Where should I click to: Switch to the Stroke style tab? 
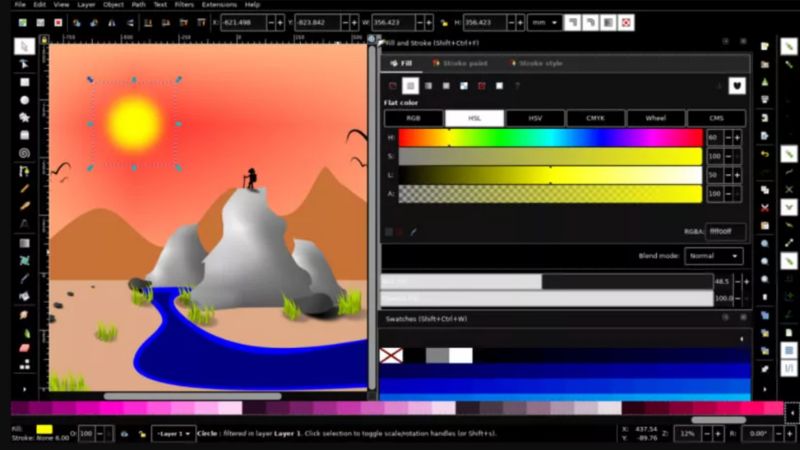click(x=536, y=63)
